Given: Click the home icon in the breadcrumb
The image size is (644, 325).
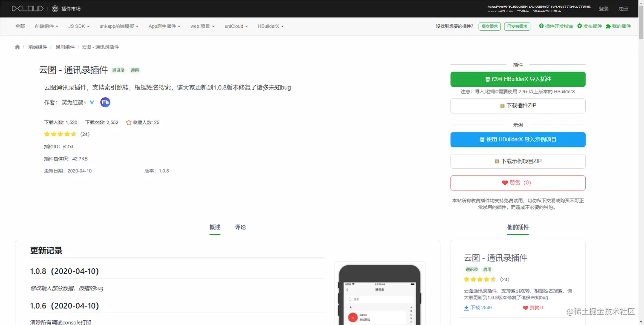Looking at the screenshot, I should 17,47.
